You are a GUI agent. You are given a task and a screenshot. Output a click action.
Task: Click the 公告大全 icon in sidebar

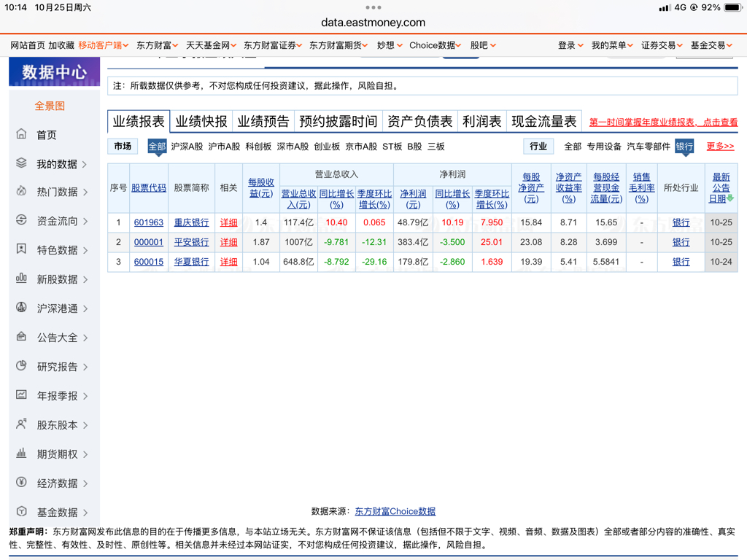(x=21, y=337)
